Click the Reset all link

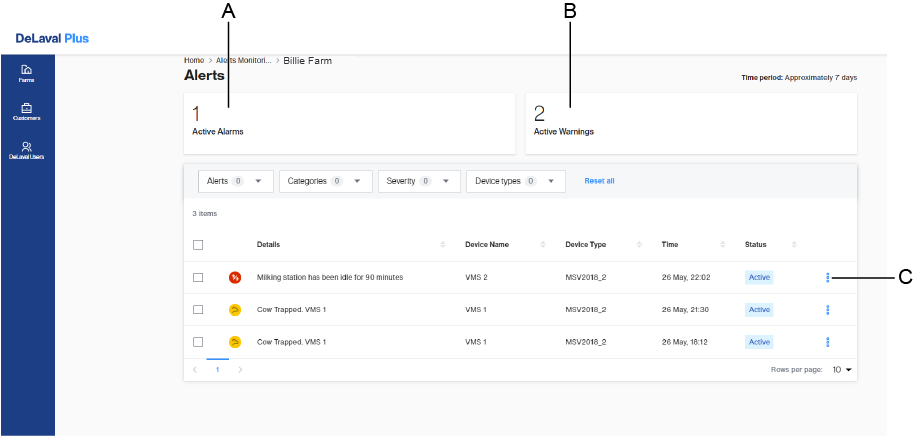click(x=599, y=181)
